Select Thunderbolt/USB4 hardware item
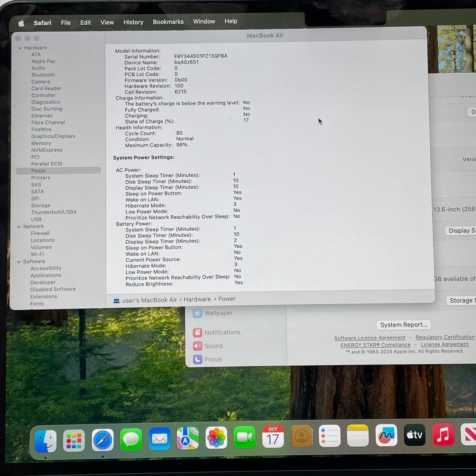Image resolution: width=476 pixels, height=476 pixels. click(54, 212)
